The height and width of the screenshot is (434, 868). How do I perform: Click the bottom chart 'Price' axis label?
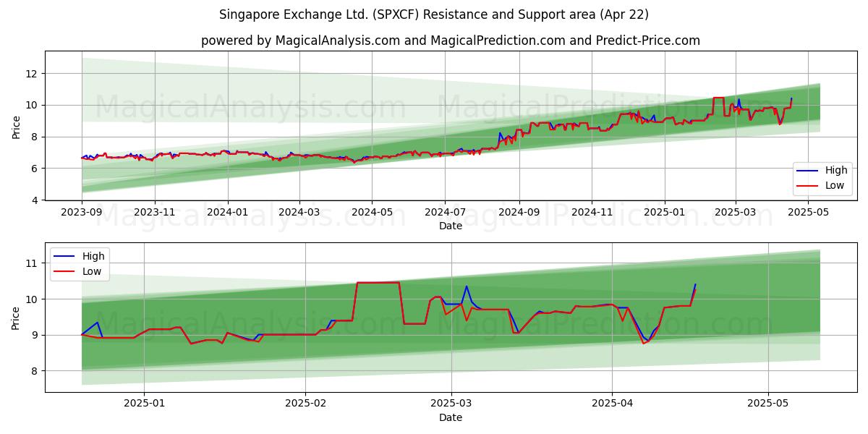(x=16, y=318)
